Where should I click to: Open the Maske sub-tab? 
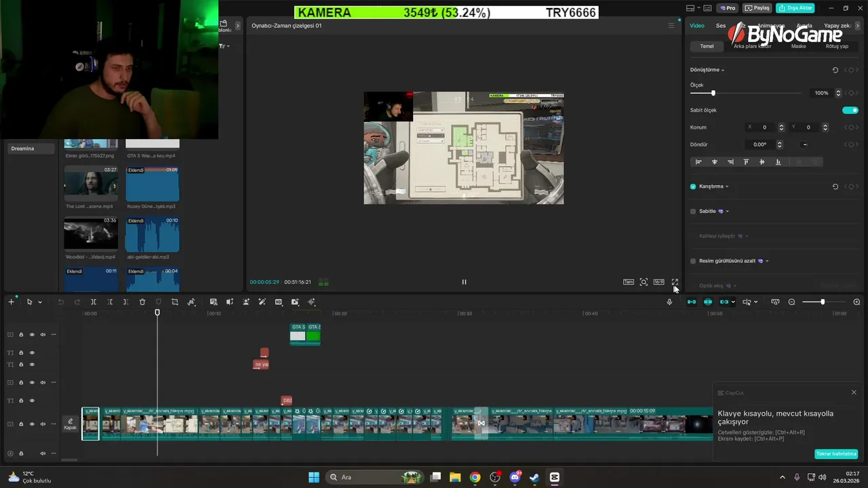point(799,46)
